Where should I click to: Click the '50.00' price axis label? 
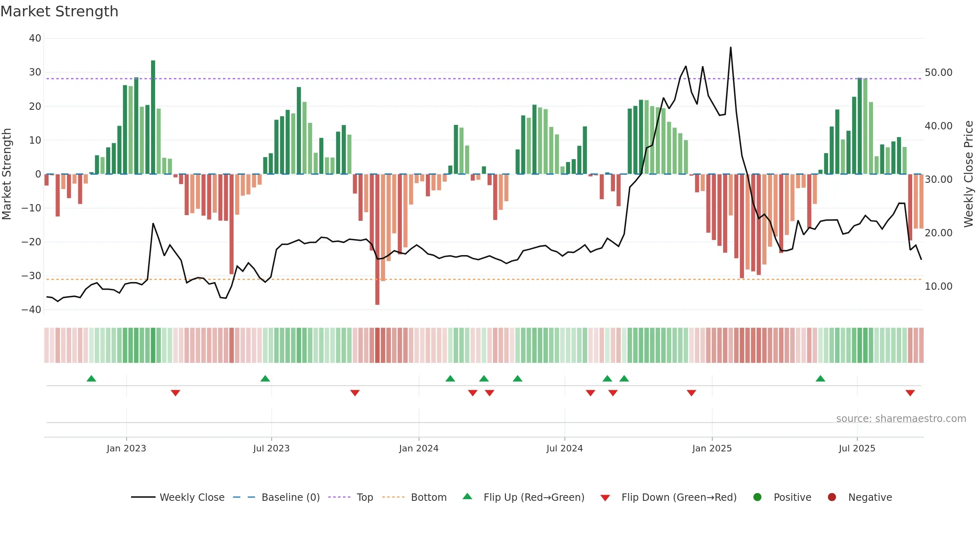(x=938, y=73)
